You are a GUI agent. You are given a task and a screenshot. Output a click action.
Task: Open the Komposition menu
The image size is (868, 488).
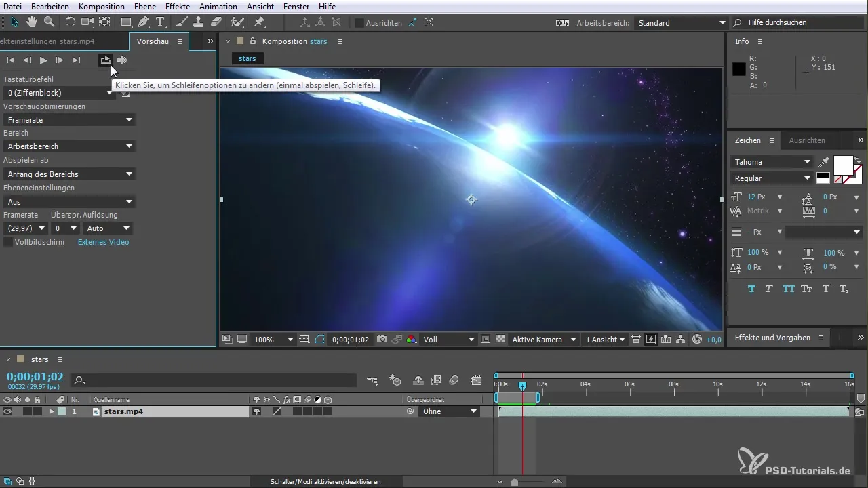point(102,7)
